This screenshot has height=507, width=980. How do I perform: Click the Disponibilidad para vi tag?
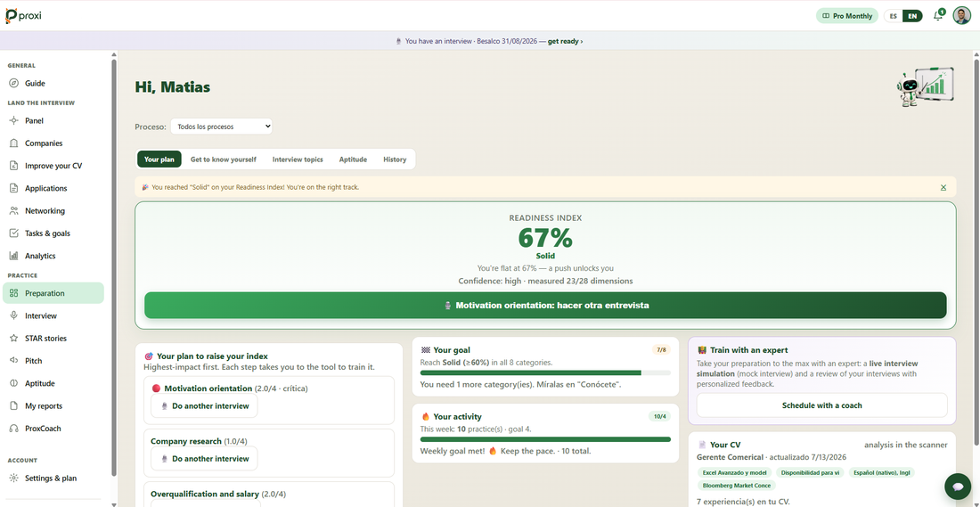tap(809, 472)
